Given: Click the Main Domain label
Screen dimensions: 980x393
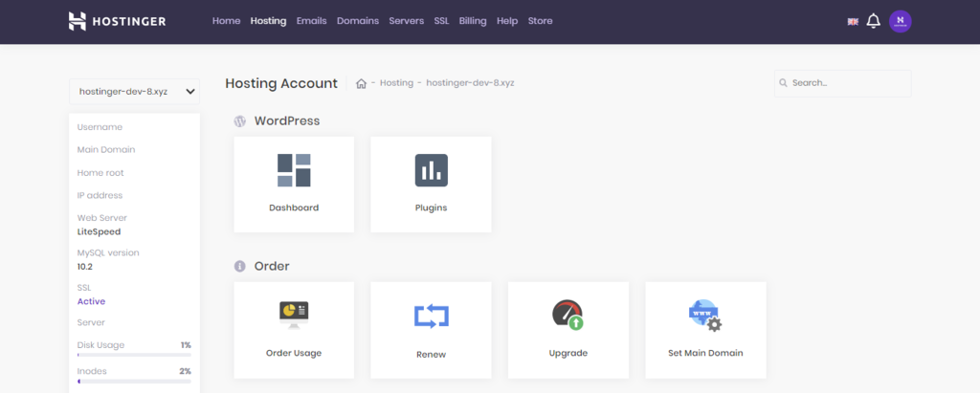Looking at the screenshot, I should point(106,150).
